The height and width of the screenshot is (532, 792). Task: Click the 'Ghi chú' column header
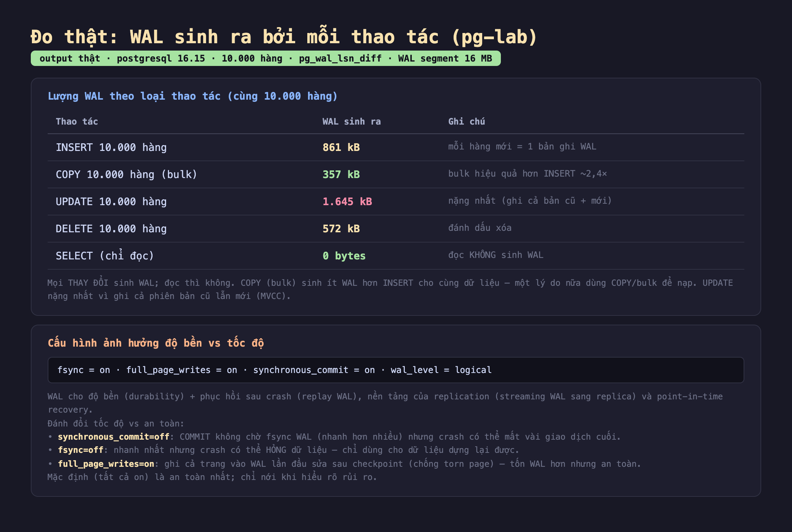coord(466,122)
